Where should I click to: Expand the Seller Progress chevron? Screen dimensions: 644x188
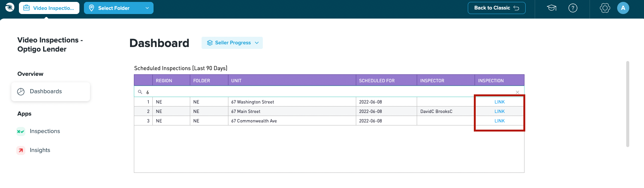(257, 43)
